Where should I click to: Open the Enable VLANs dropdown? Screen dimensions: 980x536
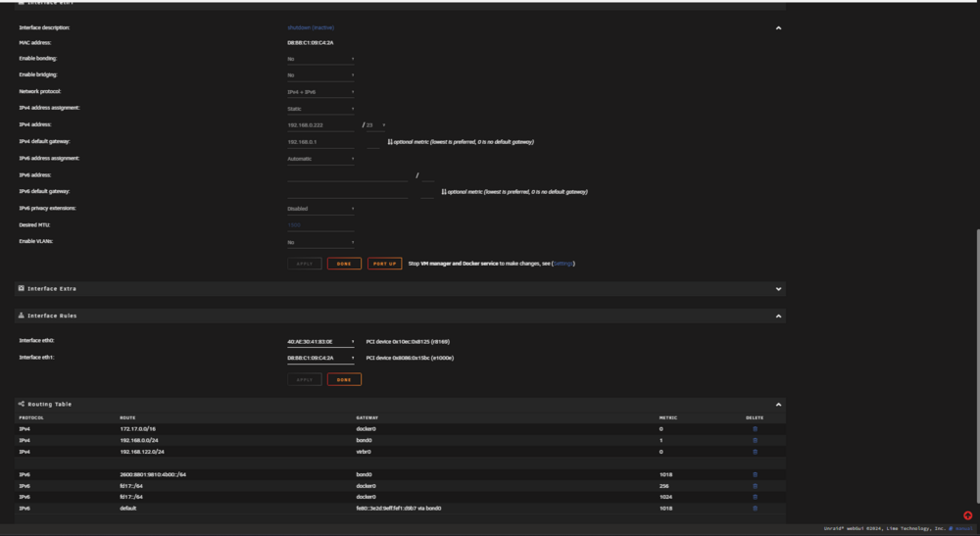click(320, 242)
